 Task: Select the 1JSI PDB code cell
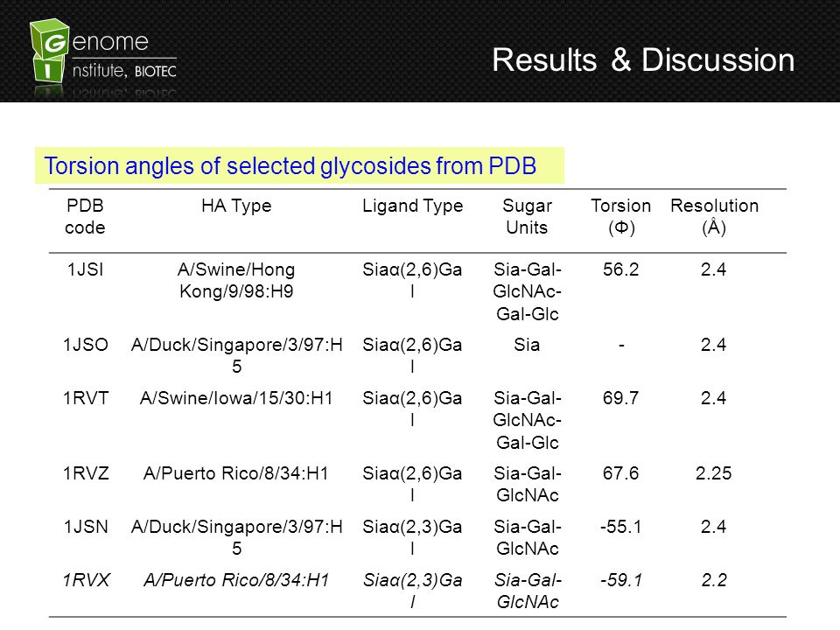click(x=85, y=269)
